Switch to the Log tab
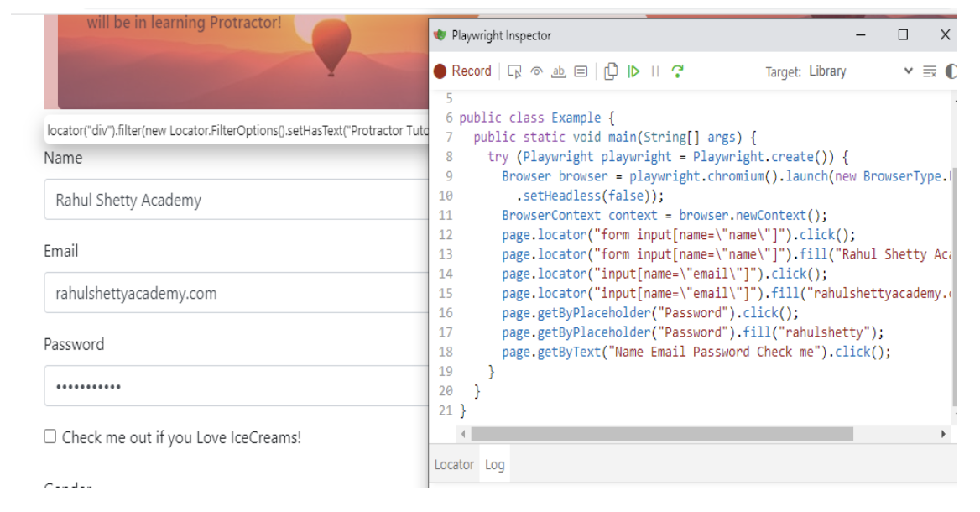 point(494,464)
